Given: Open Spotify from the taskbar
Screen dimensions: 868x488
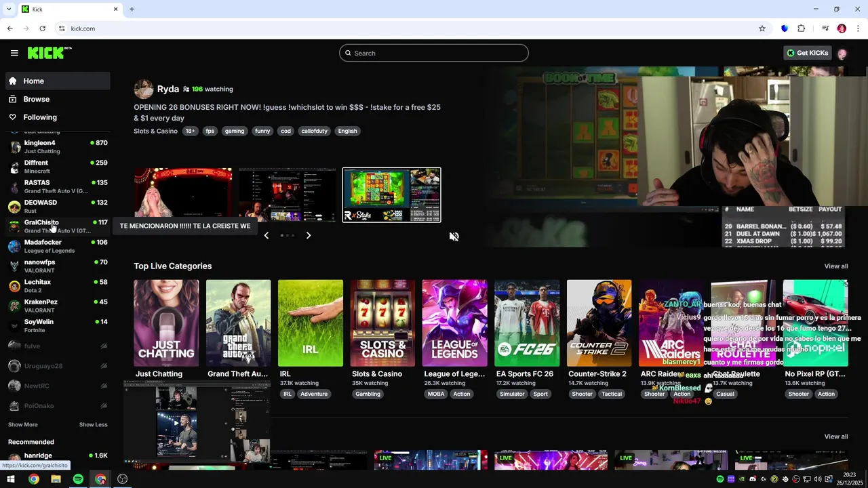Looking at the screenshot, I should [78, 479].
